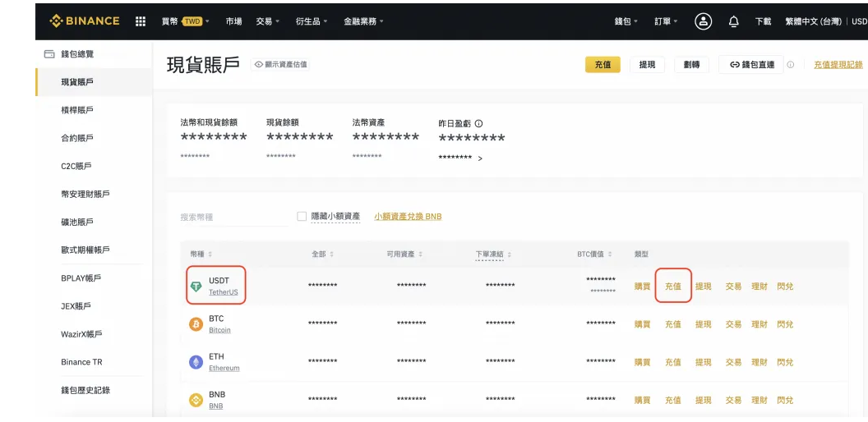Image resolution: width=868 pixels, height=422 pixels.
Task: Open the notification bell
Action: (733, 21)
